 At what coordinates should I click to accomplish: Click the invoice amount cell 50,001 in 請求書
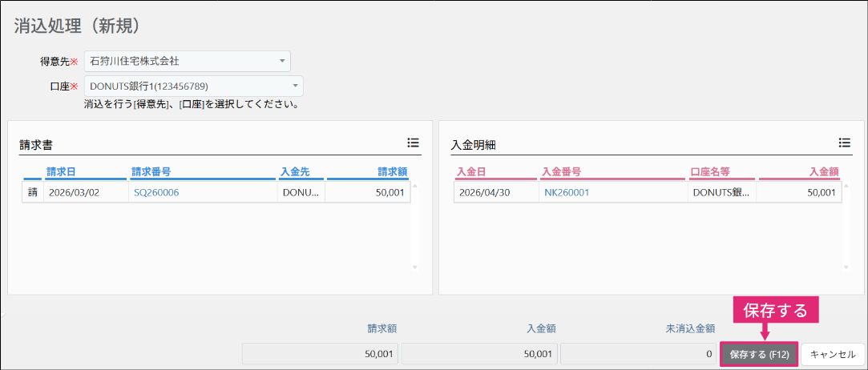(x=368, y=192)
